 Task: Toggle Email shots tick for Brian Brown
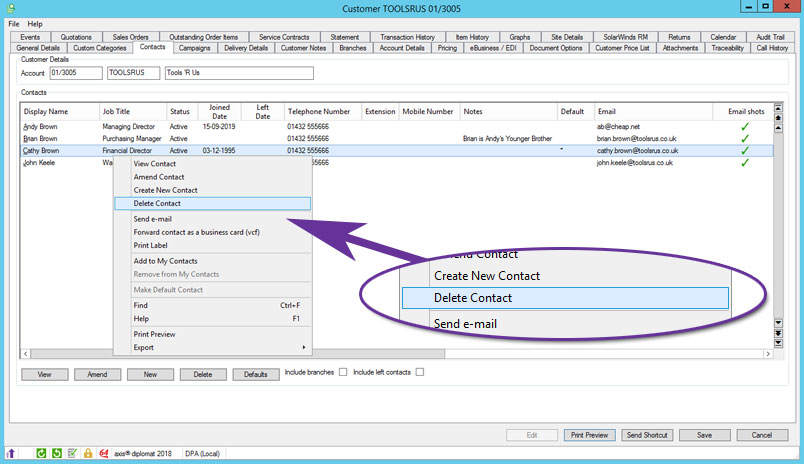[745, 138]
